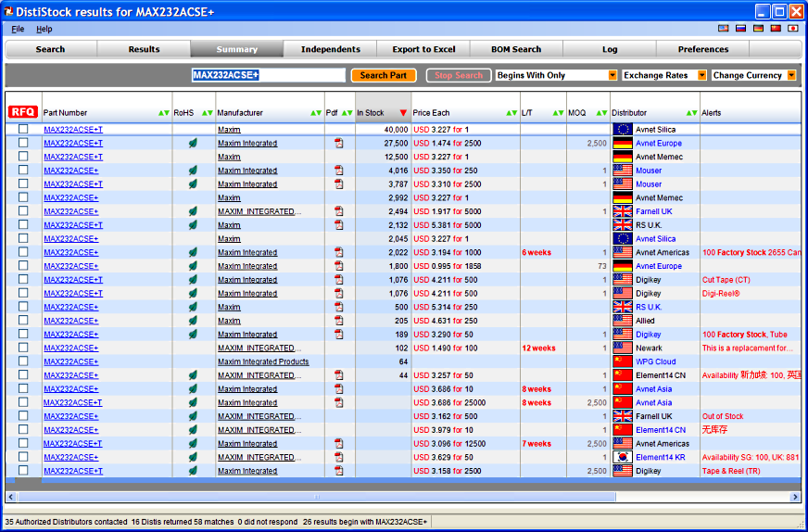Check RFQ box for Avnet Europe 27,500 row
This screenshot has width=808, height=532.
tap(23, 143)
